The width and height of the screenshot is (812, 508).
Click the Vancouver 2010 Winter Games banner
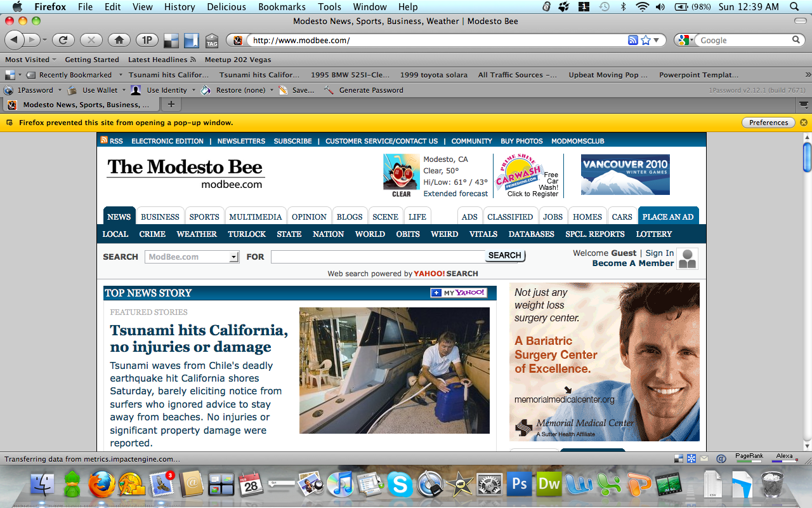pos(625,175)
